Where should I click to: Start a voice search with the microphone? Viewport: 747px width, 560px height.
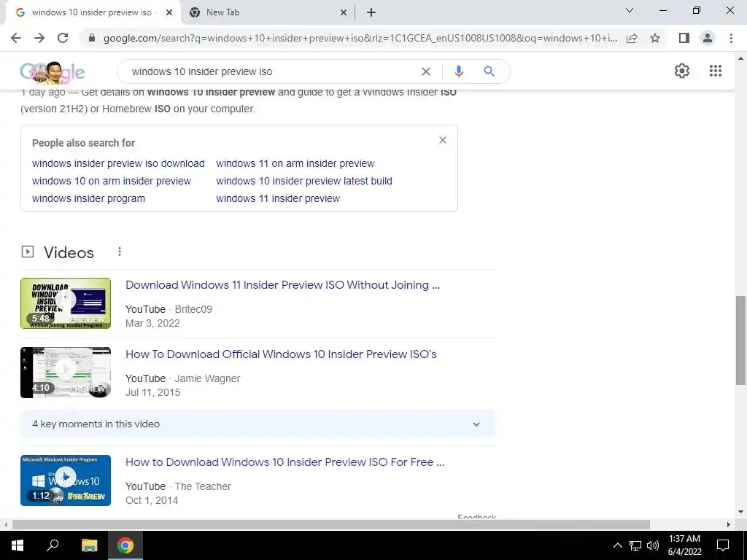click(x=459, y=71)
